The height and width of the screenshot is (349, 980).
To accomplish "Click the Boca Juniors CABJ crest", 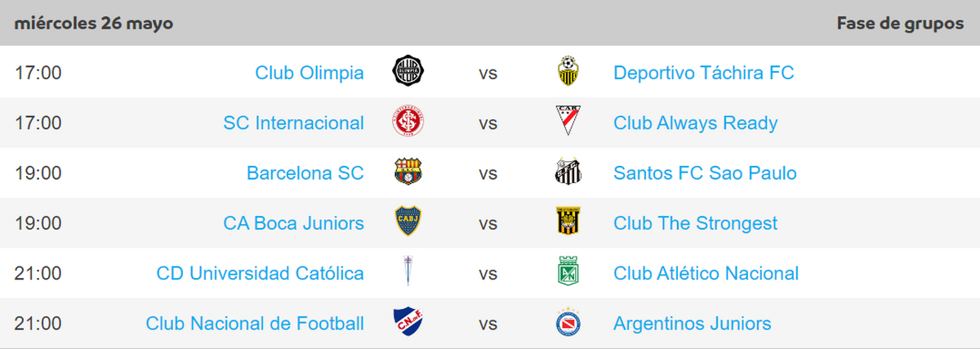I will [x=408, y=222].
